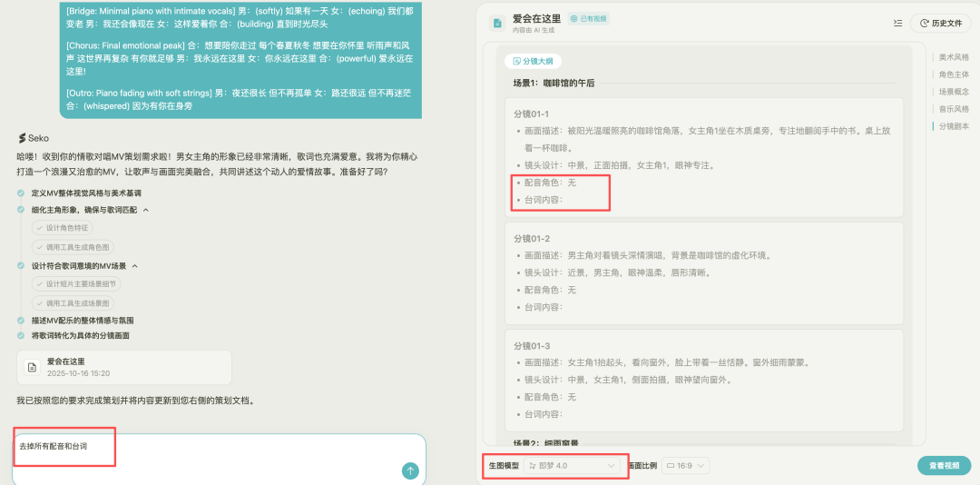Image resolution: width=980 pixels, height=485 pixels.
Task: Jump to 音乐风格 section
Action: click(954, 109)
